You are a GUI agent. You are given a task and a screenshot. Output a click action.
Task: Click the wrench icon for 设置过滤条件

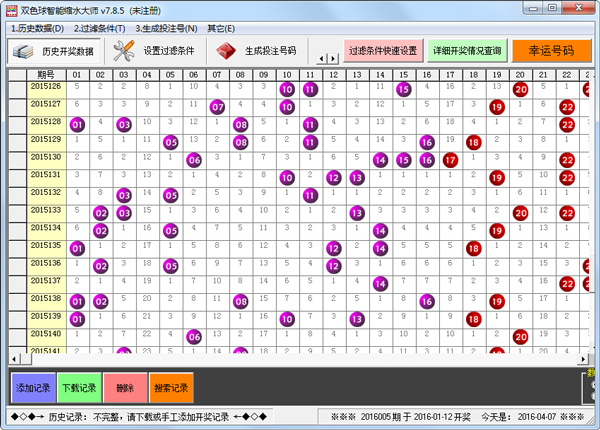pos(124,51)
